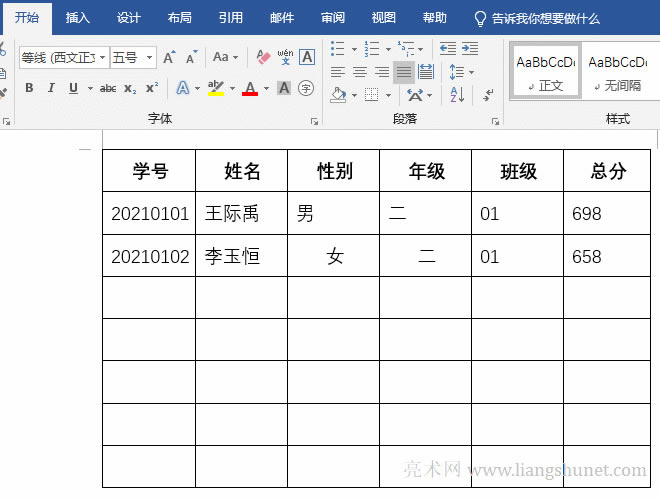
Task: Switch to the 布局 tab
Action: [x=179, y=18]
